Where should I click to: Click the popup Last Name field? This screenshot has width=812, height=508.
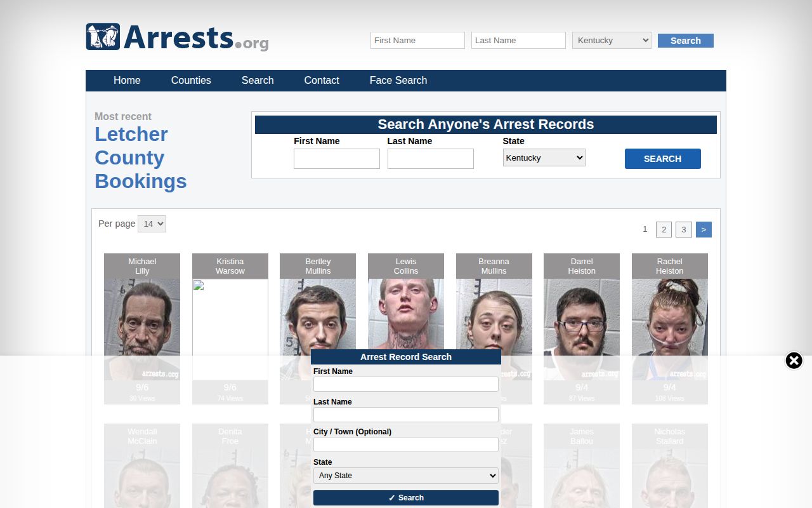(x=406, y=415)
